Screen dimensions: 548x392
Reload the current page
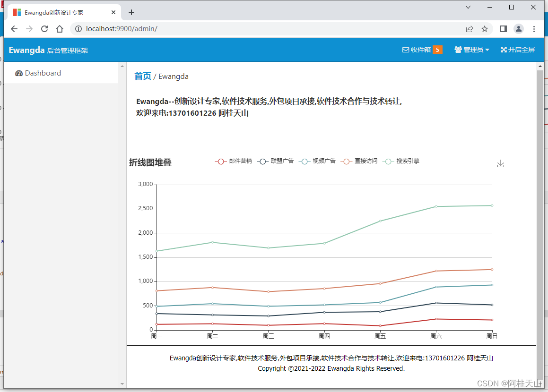[x=44, y=29]
